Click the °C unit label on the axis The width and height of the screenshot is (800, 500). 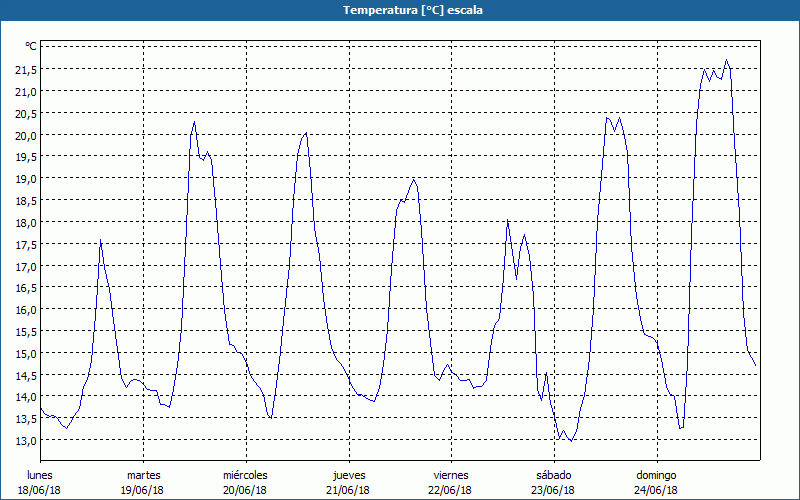pyautogui.click(x=31, y=46)
